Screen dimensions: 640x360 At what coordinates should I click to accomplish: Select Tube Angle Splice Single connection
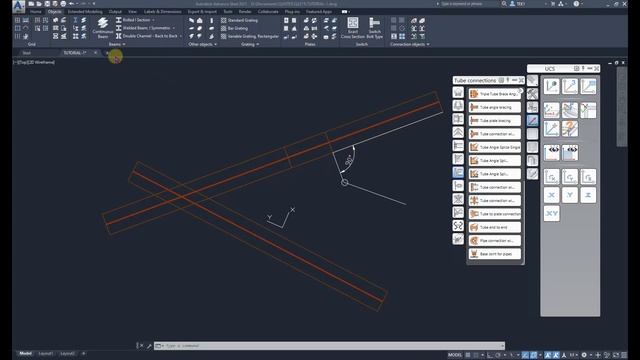(x=495, y=147)
